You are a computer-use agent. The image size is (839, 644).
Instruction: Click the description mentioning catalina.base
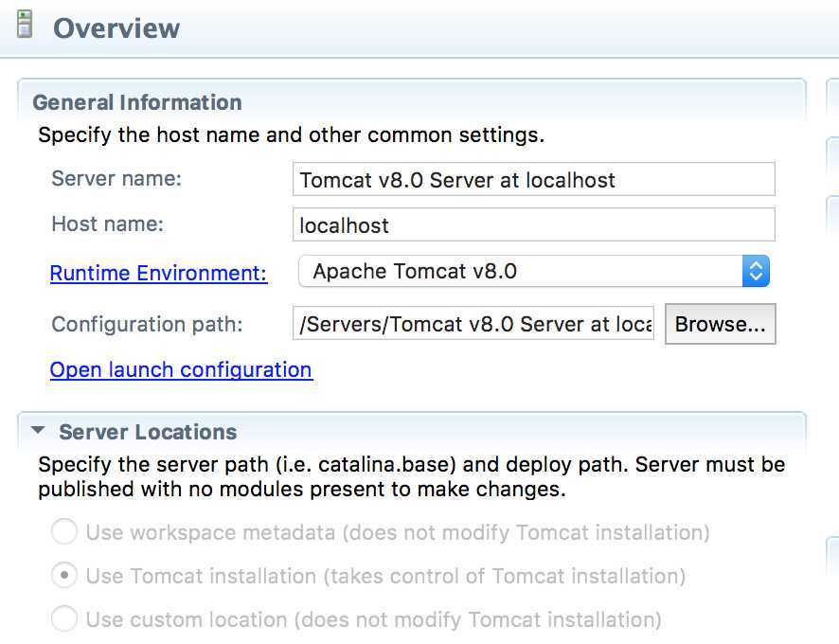coord(412,476)
